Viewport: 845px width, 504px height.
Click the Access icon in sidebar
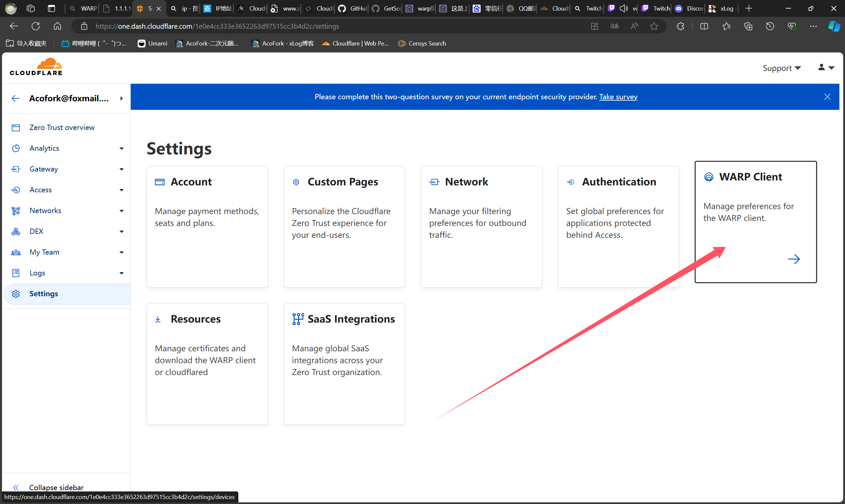pyautogui.click(x=16, y=190)
